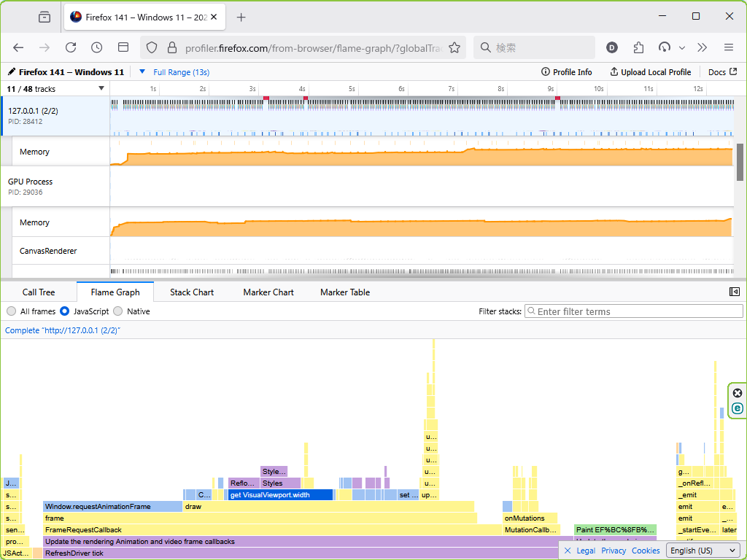
Task: Open Firefox application hamburger menu
Action: [x=729, y=47]
